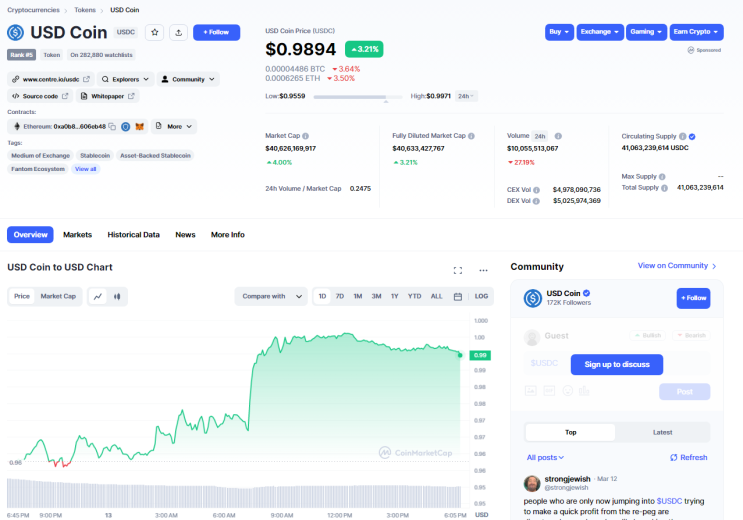
Task: Toggle LOG scale on the chart
Action: tap(481, 296)
